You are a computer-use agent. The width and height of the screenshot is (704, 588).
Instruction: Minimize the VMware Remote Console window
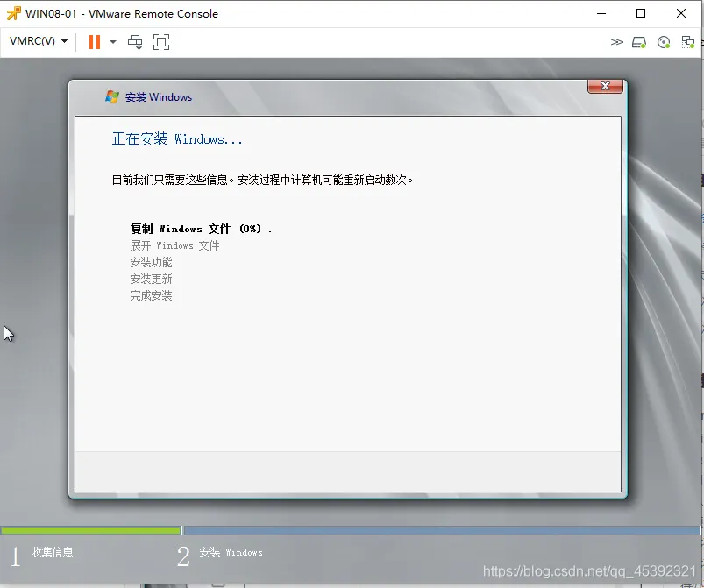[601, 13]
